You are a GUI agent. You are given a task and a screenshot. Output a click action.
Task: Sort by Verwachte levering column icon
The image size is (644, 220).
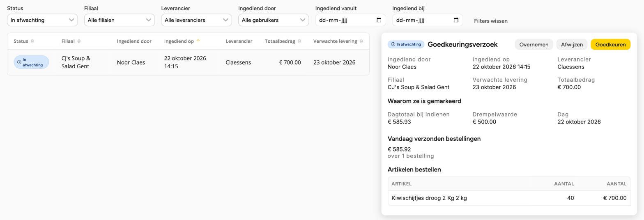361,41
